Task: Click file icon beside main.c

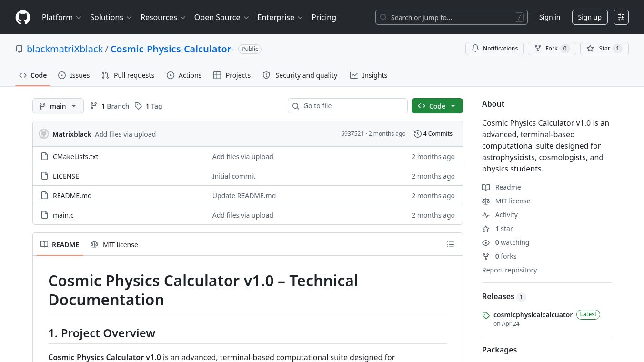Action: tap(44, 215)
